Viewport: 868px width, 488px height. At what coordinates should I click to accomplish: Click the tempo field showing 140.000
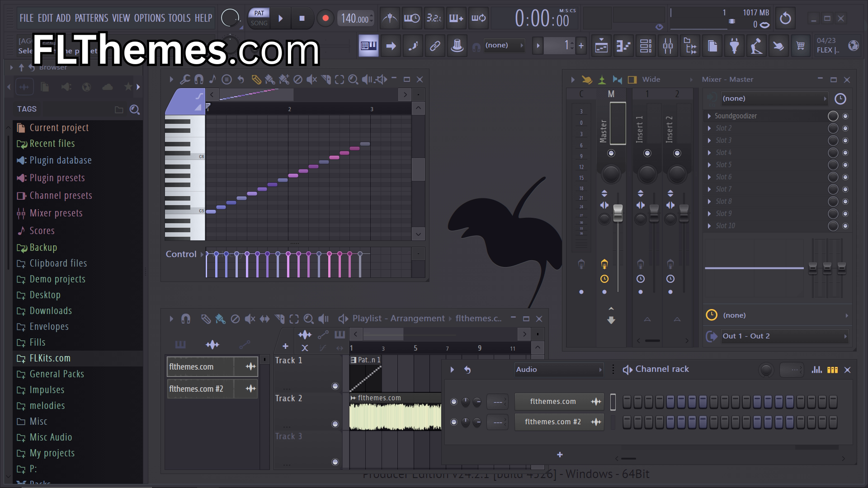click(355, 19)
